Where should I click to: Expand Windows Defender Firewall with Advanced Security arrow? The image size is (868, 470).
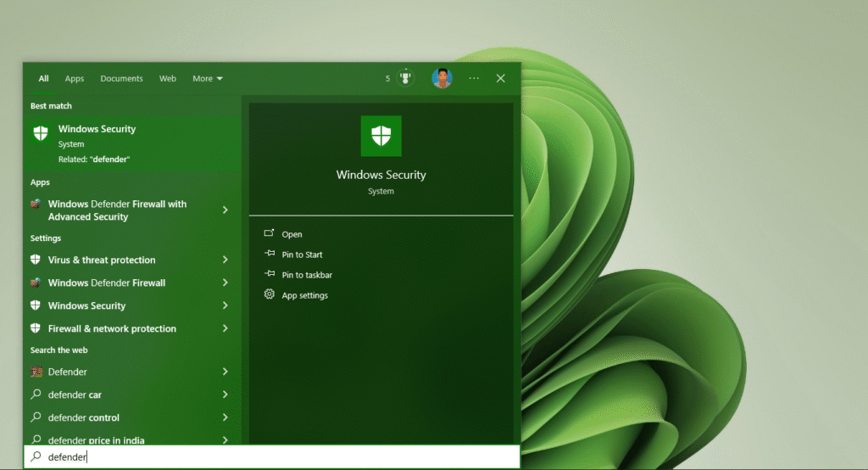click(x=225, y=210)
